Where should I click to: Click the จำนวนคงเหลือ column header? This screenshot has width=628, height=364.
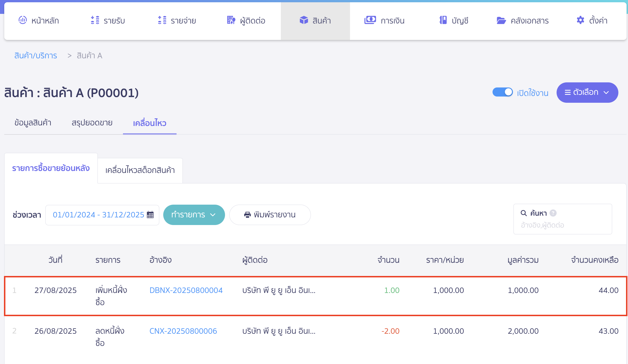pyautogui.click(x=595, y=260)
